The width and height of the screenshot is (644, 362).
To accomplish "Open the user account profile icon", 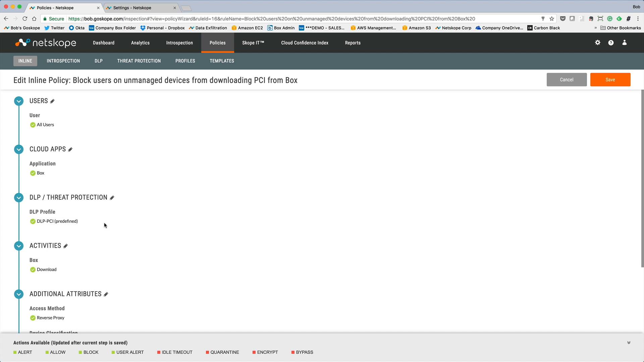I will coord(624,43).
